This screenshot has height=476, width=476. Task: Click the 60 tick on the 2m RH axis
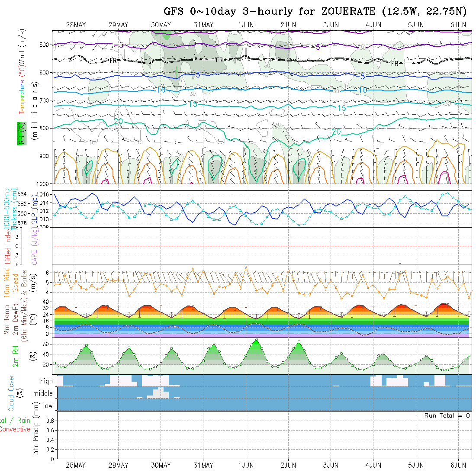45,344
